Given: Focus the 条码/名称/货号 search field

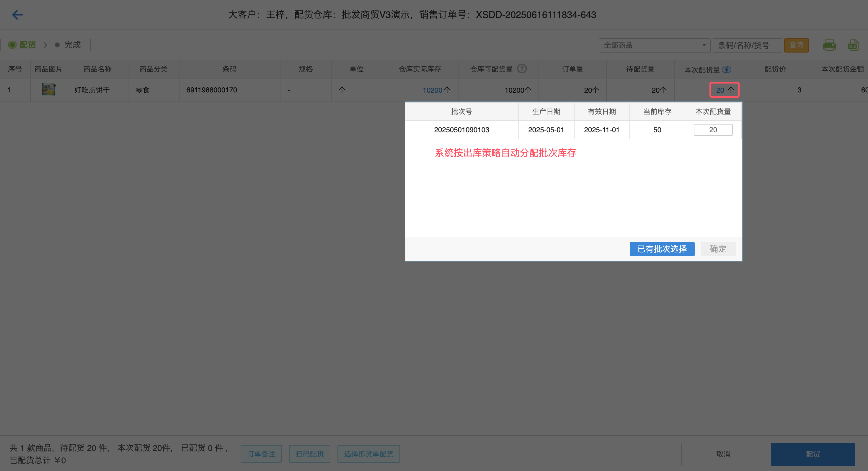Looking at the screenshot, I should 747,45.
